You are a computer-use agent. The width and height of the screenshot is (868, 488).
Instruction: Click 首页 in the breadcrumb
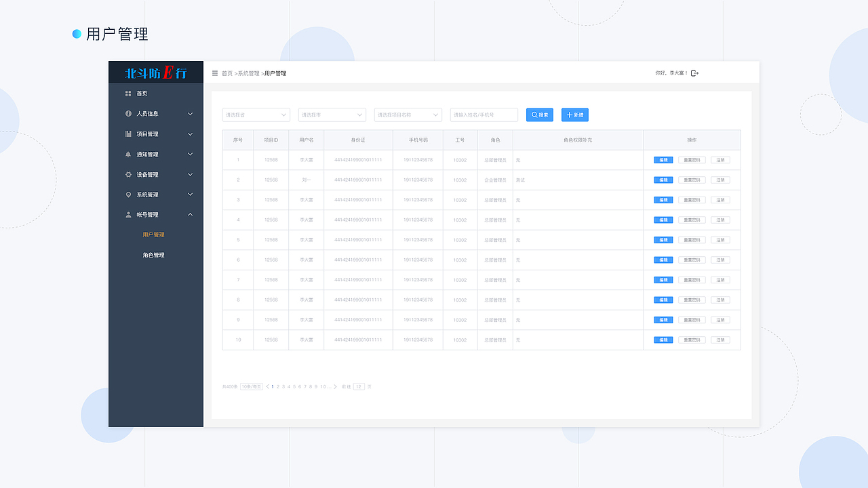227,73
